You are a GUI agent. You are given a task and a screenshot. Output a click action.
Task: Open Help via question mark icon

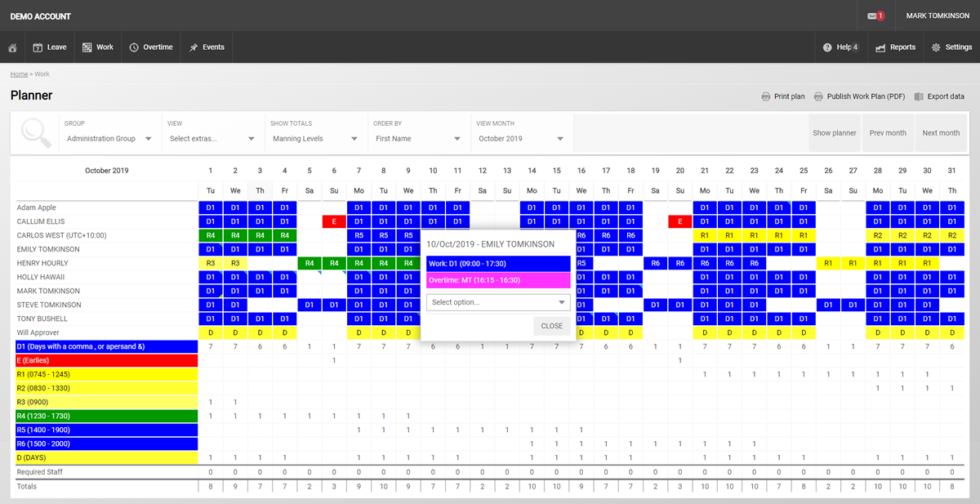pos(827,47)
